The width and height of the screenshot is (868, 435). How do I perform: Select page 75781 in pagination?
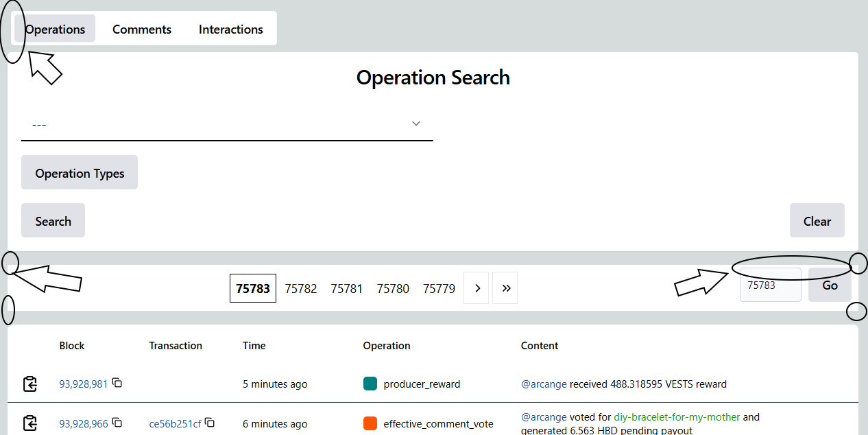tap(347, 289)
